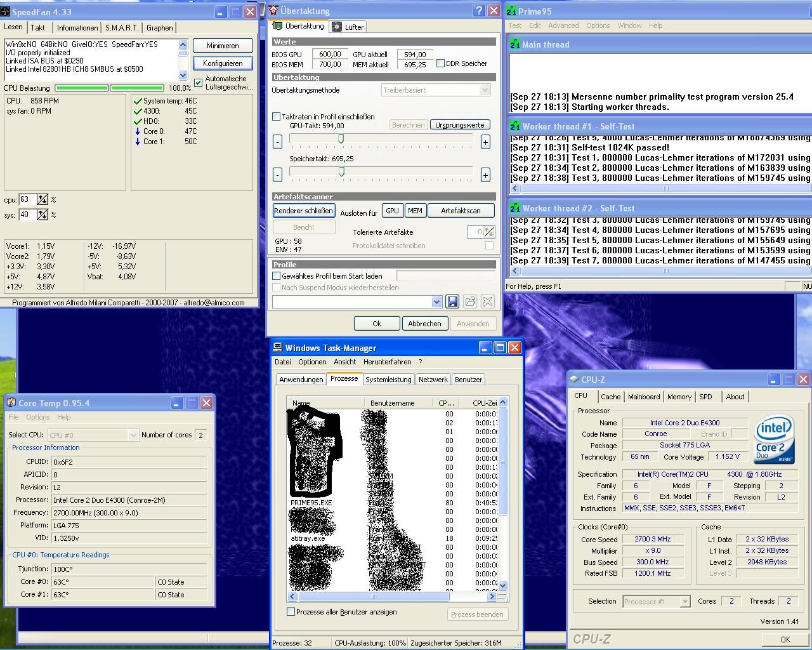
Task: Click the plus button for GPU-Takt slider
Action: click(x=485, y=142)
